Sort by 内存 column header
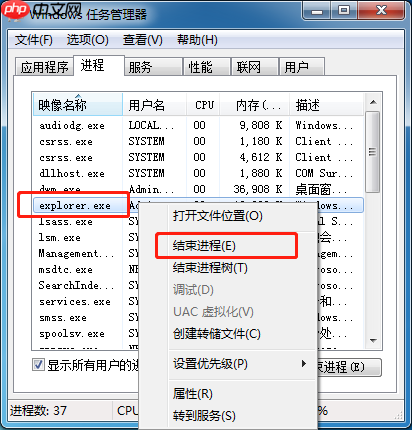The width and height of the screenshot is (412, 430). (255, 105)
